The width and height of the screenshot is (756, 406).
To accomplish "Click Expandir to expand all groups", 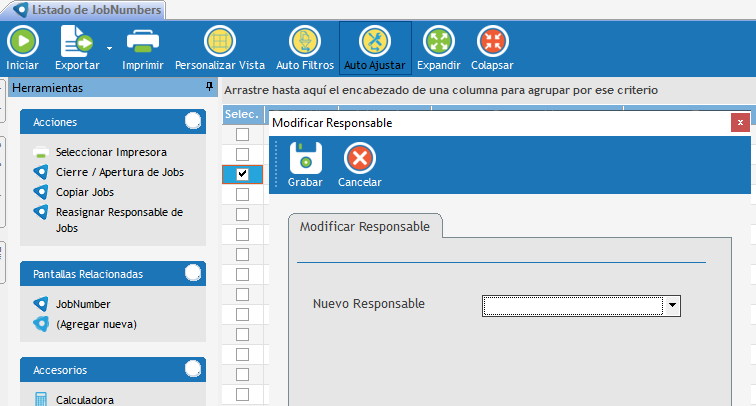I will click(438, 41).
